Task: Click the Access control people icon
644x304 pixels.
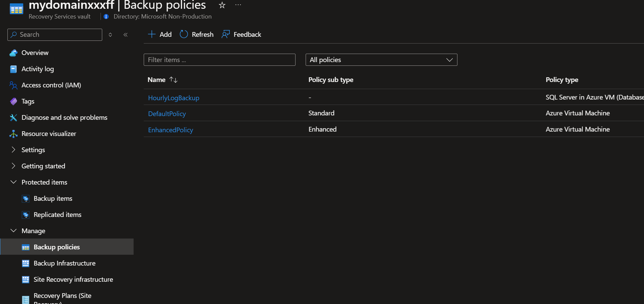Action: 13,85
